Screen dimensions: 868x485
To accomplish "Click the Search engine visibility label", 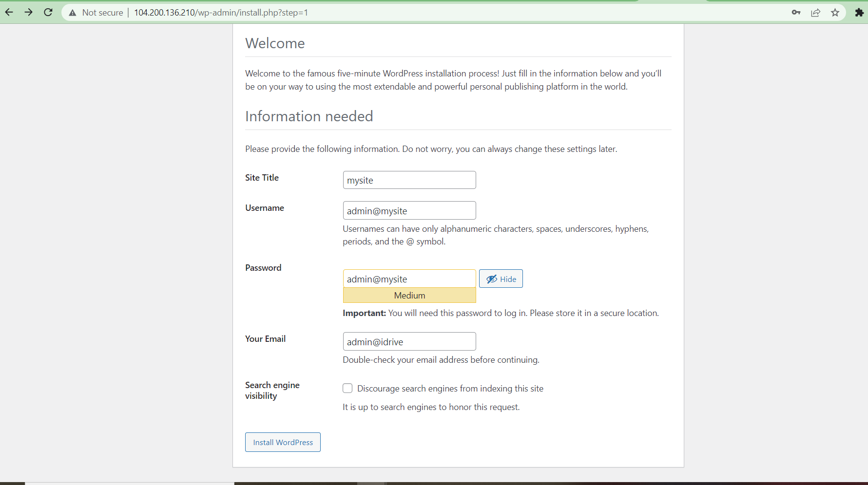I will 272,391.
